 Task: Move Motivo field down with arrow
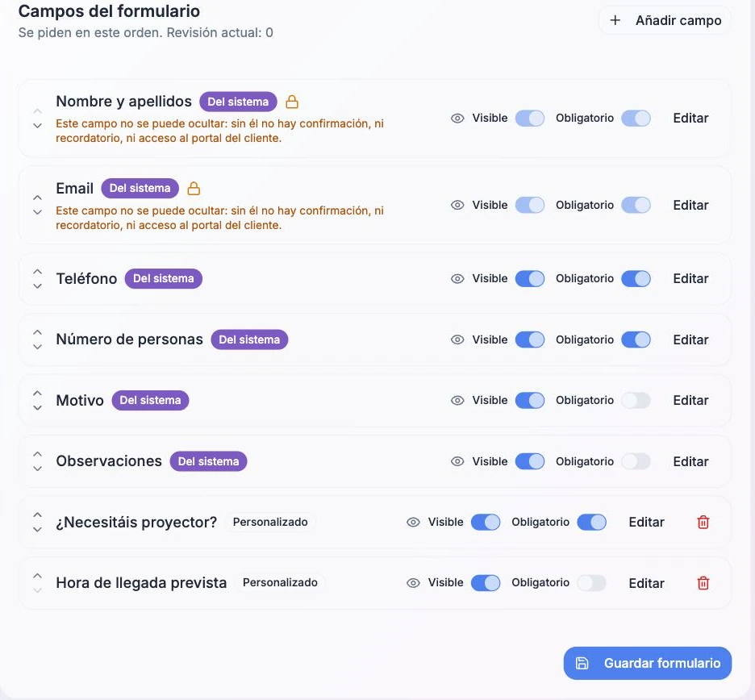click(x=37, y=408)
